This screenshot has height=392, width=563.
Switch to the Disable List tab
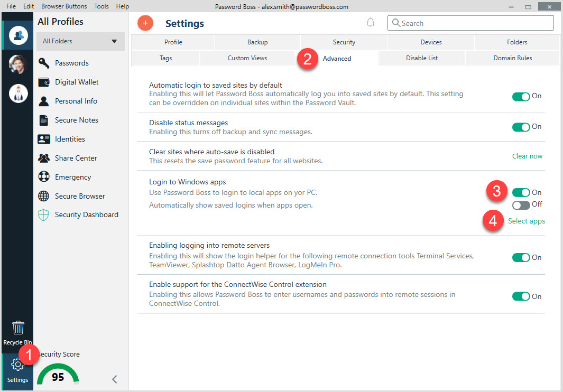point(422,58)
